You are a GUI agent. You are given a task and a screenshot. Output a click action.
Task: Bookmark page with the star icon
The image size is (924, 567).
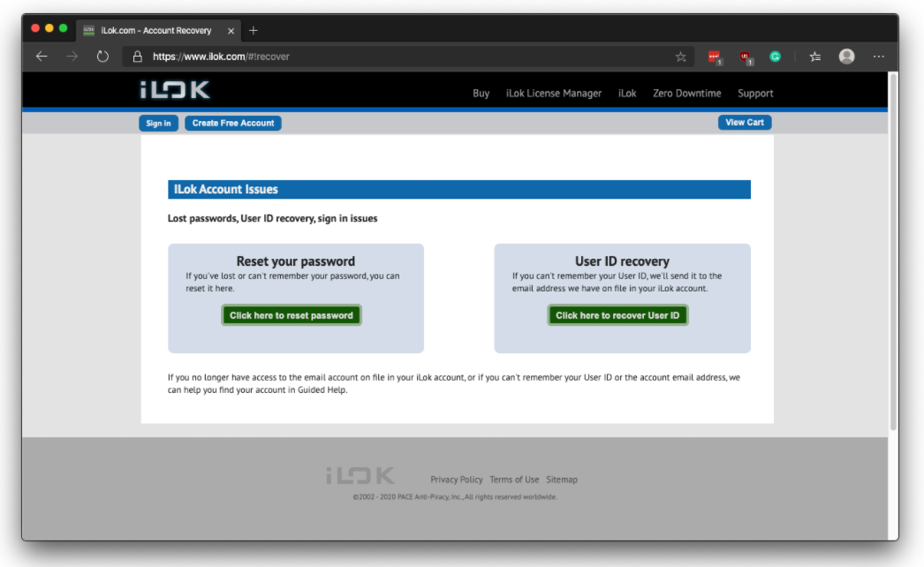(x=680, y=57)
